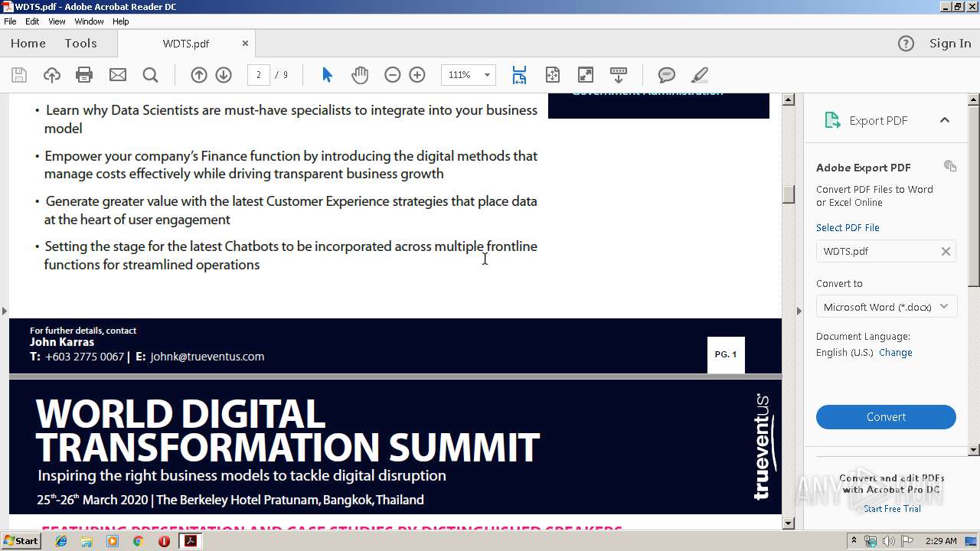980x551 pixels.
Task: Open Chrome from the taskbar
Action: (x=138, y=541)
